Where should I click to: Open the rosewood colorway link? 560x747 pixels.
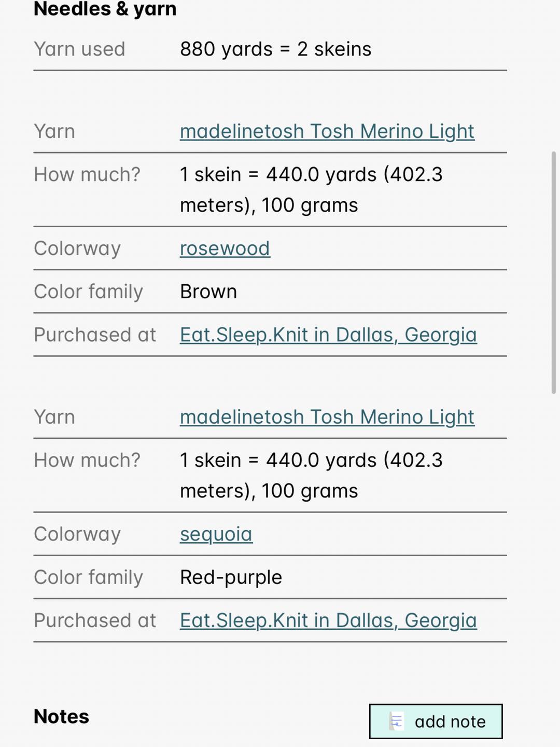(x=225, y=248)
